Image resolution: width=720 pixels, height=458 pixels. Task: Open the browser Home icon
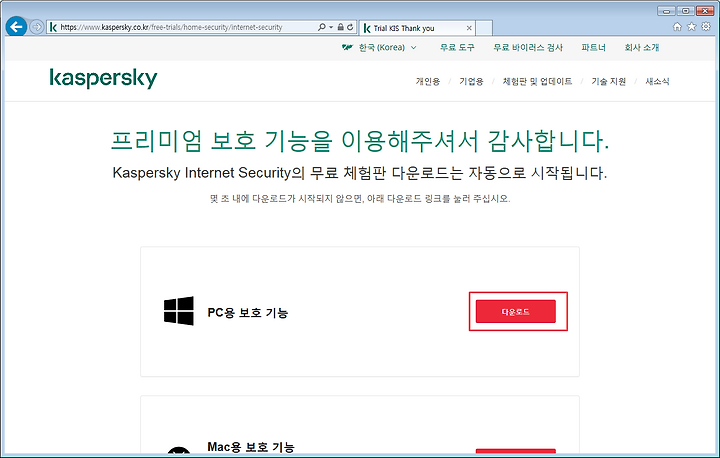(x=677, y=27)
